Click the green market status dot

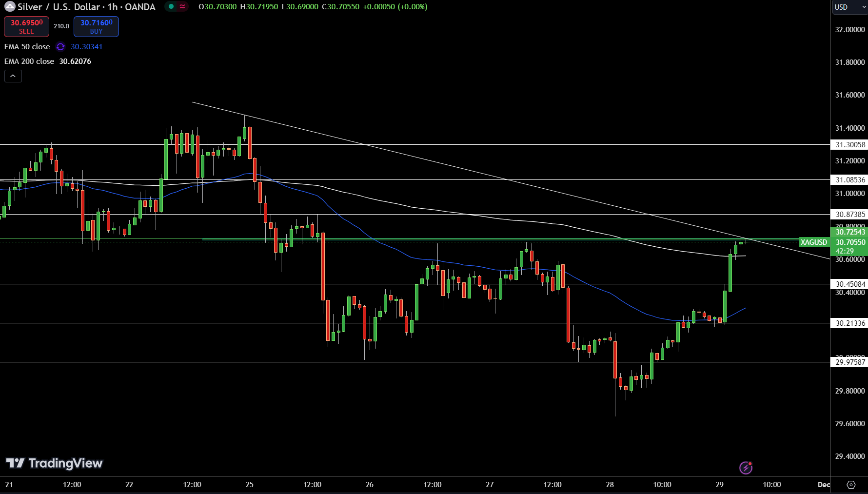171,6
